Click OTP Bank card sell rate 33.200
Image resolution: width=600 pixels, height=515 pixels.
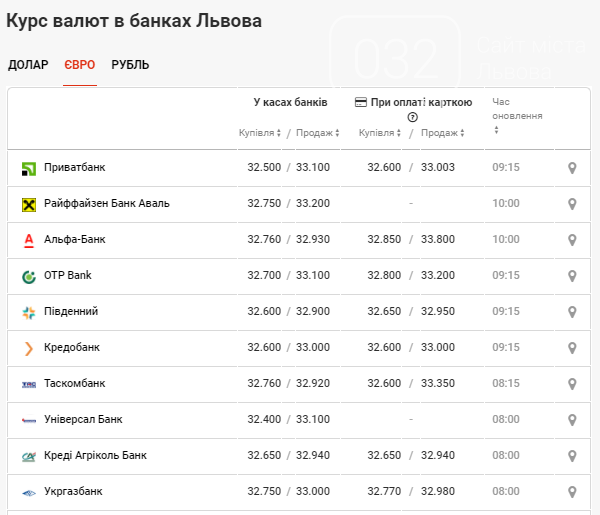coord(438,275)
